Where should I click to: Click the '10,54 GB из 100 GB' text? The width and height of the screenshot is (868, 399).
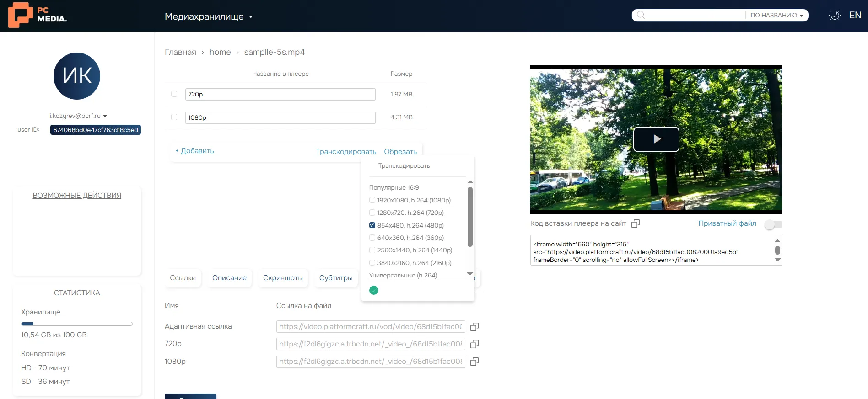54,335
